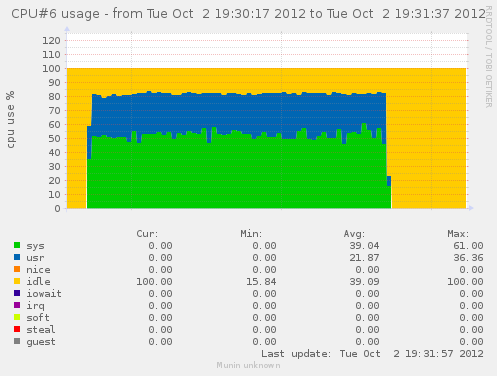Viewport: 497px width, 376px height.
Task: Click the Min column header
Action: [251, 234]
